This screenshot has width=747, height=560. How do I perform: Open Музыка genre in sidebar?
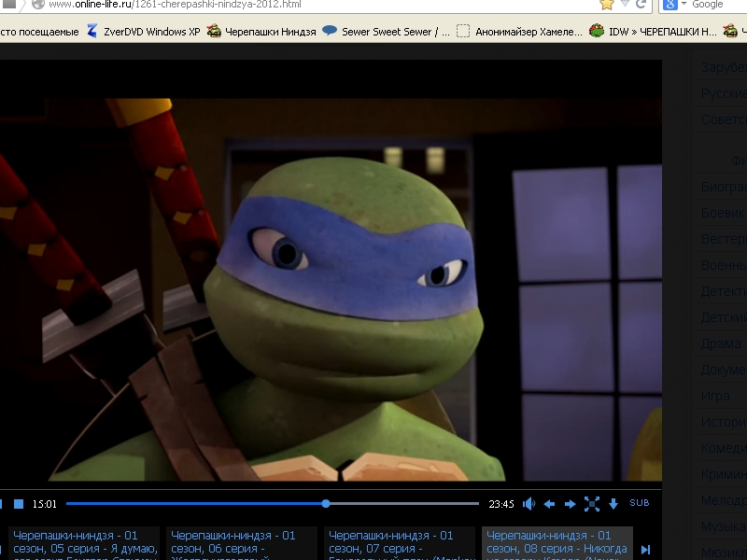[724, 526]
